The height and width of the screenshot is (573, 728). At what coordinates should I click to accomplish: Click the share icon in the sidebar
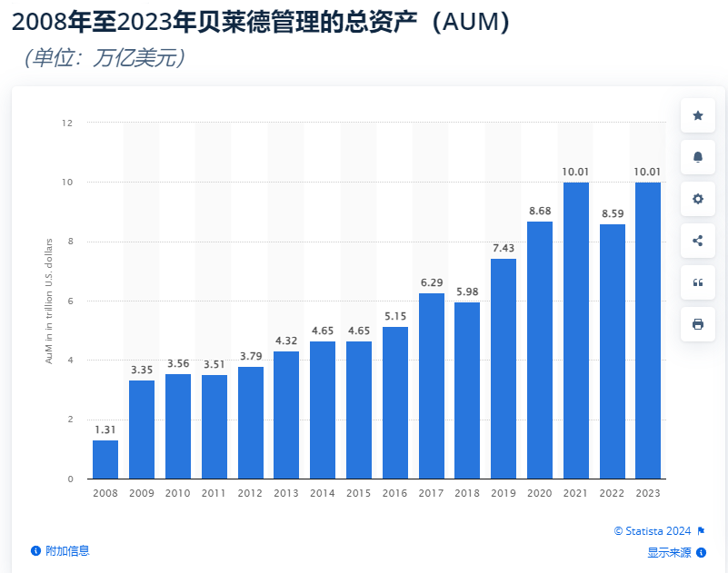click(697, 241)
